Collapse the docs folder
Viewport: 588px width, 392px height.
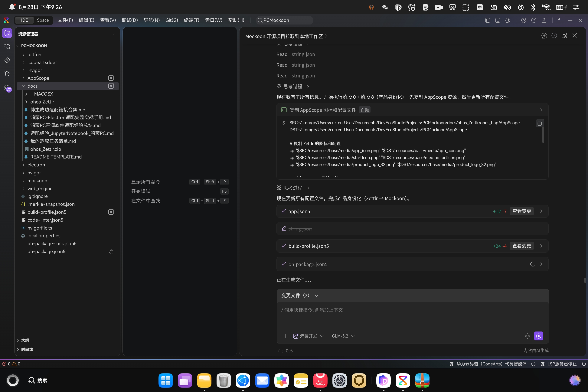tap(24, 86)
